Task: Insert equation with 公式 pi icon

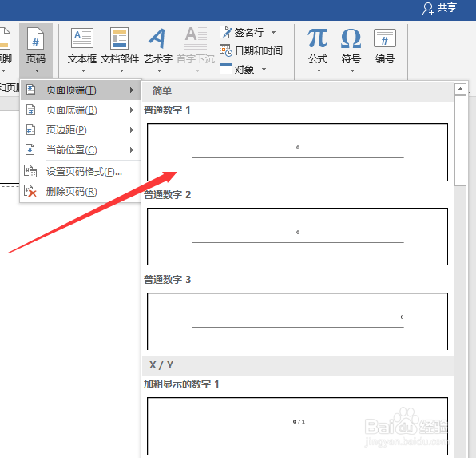Action: pos(318,38)
